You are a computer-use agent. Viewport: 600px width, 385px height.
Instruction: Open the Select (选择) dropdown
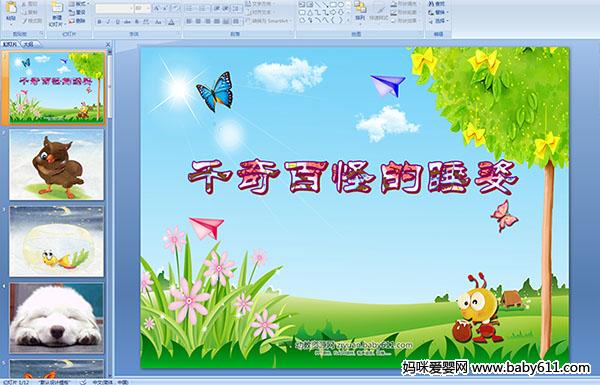[439, 21]
